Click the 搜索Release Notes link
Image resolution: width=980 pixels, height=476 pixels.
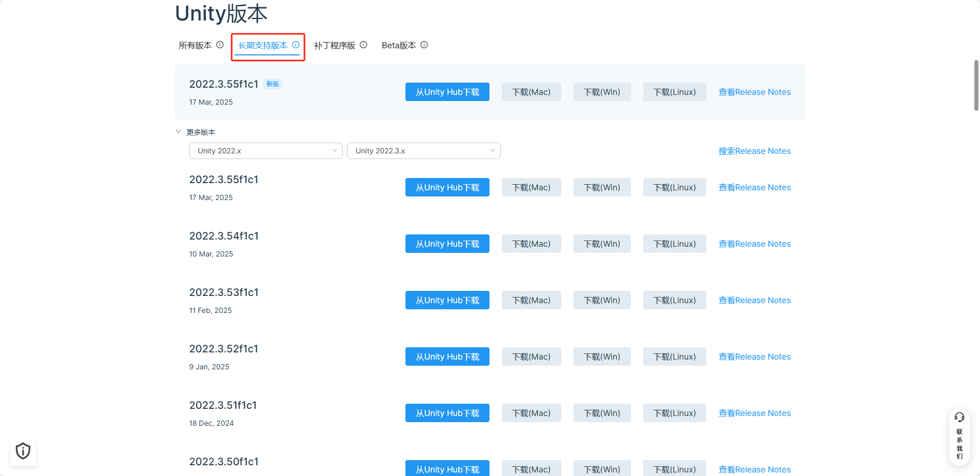pos(754,151)
